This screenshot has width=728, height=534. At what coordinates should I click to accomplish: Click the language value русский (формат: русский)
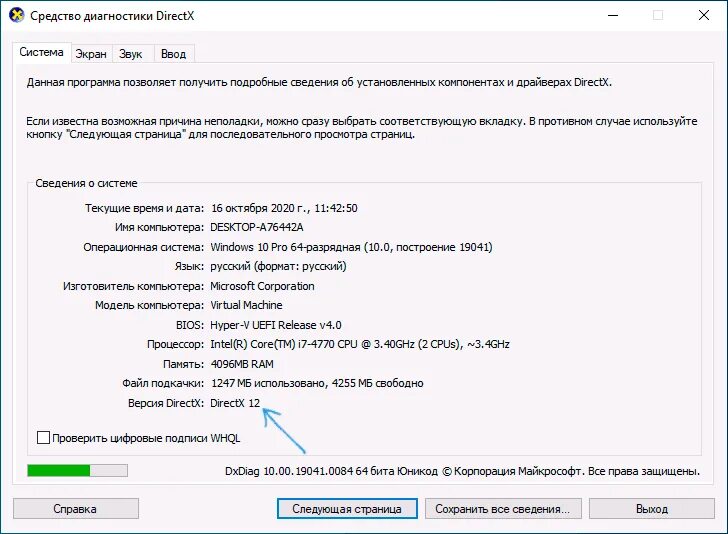[278, 266]
